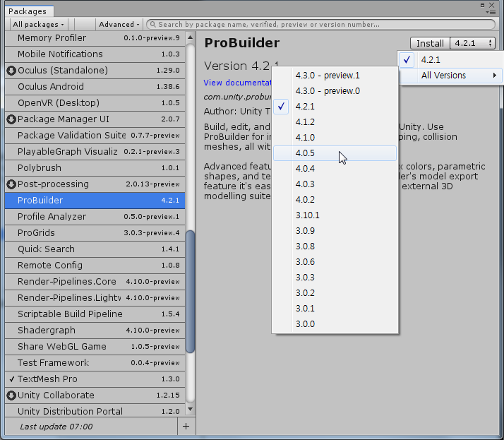This screenshot has width=504, height=440.
Task: Choose version 4.0.3
Action: 335,184
